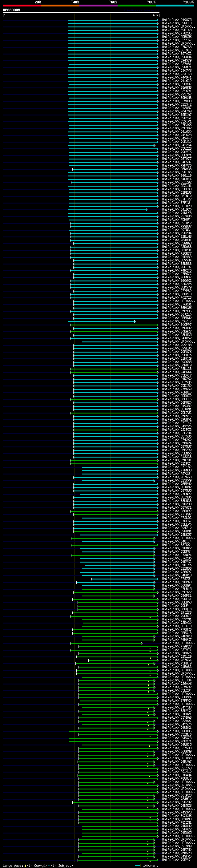
Task: Open hit UniRef100_P04709
Action: pyautogui.click(x=177, y=111)
